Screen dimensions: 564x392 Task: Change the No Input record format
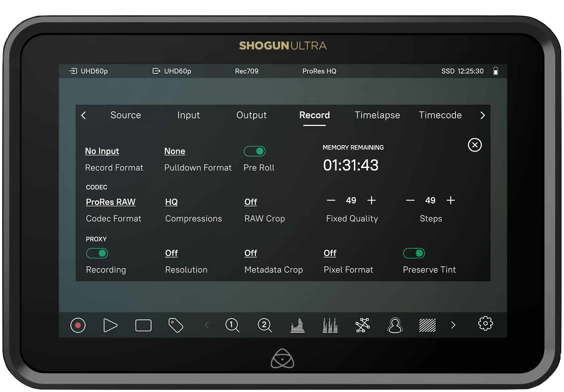tap(102, 151)
